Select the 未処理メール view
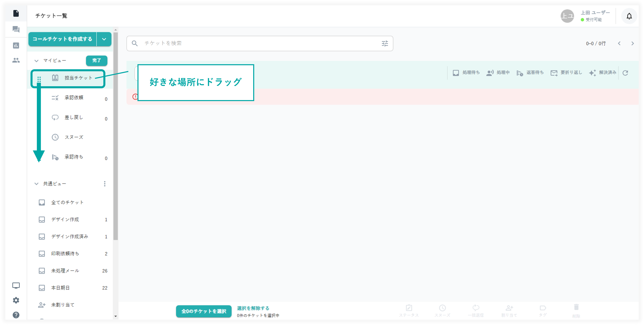This screenshot has height=325, width=644. coord(65,271)
